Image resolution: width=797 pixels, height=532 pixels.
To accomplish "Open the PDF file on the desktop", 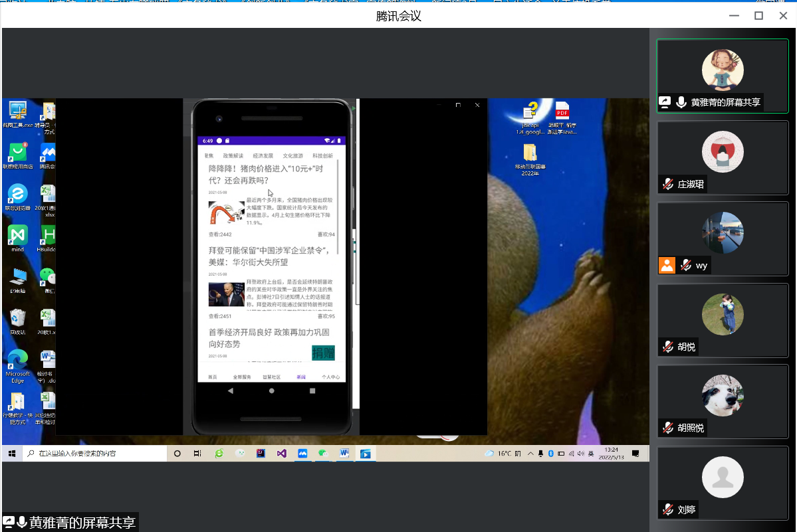I will (562, 112).
